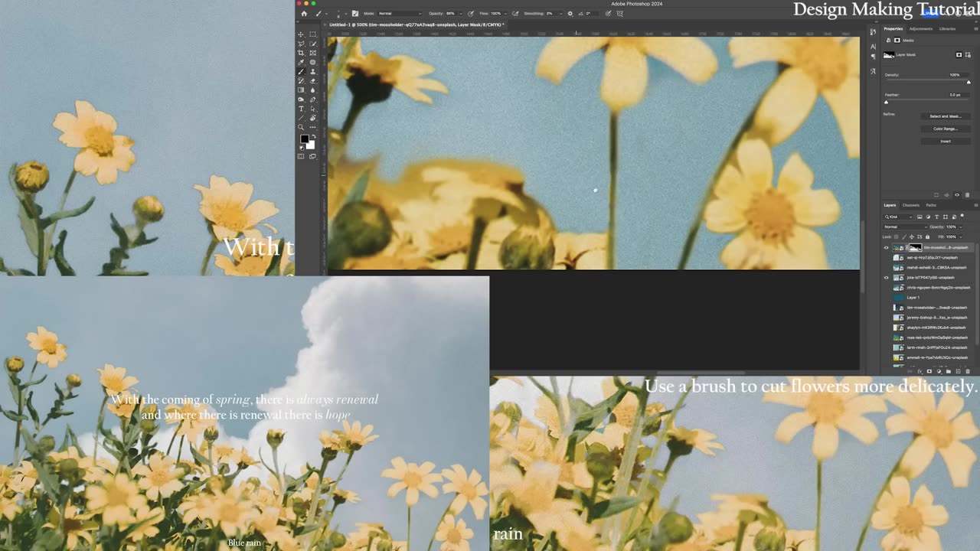Open layer Opacity dropdown in Layers panel

click(961, 227)
